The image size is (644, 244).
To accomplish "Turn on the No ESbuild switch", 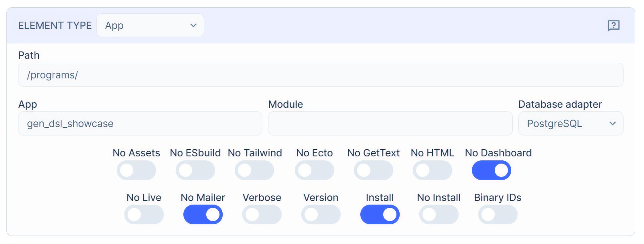I will tap(195, 170).
